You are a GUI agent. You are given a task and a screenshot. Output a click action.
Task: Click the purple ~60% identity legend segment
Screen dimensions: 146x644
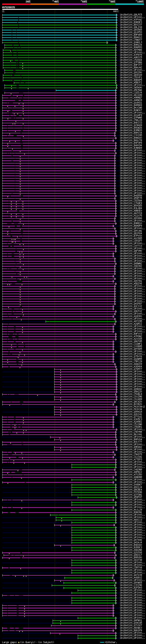73,4
